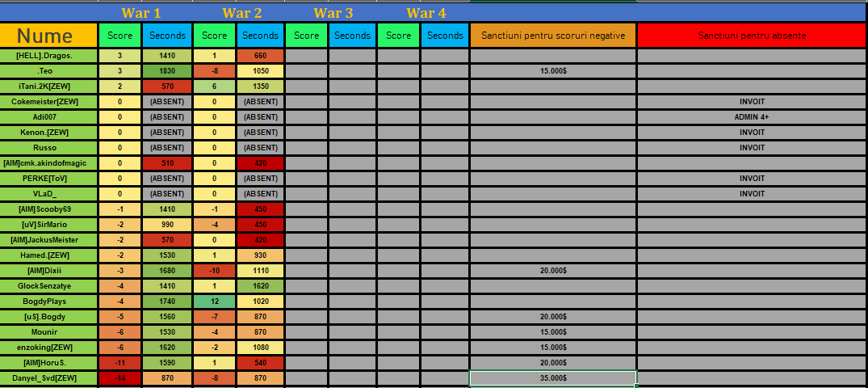Select Danyel_Svd's War 1 score -14
This screenshot has height=388, width=868.
(x=120, y=378)
